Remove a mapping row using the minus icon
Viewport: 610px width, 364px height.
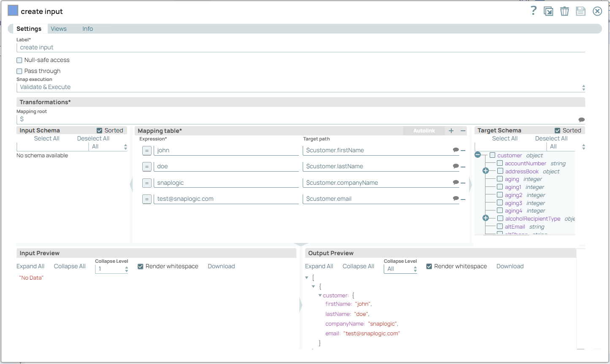point(463,131)
